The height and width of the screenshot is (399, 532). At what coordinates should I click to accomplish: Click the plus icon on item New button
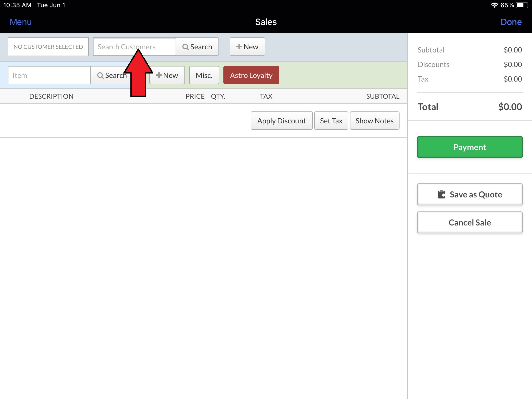click(x=159, y=75)
